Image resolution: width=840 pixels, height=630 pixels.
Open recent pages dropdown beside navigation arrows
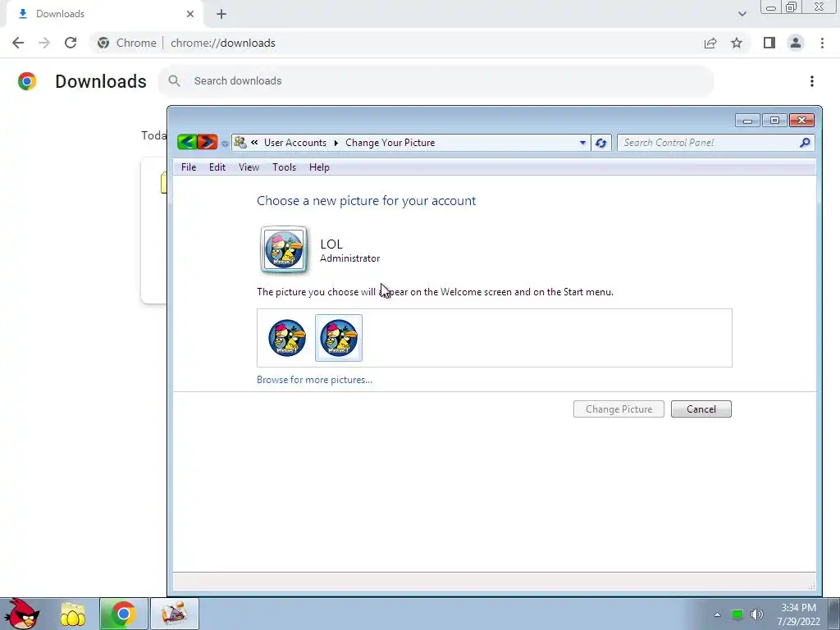point(225,143)
